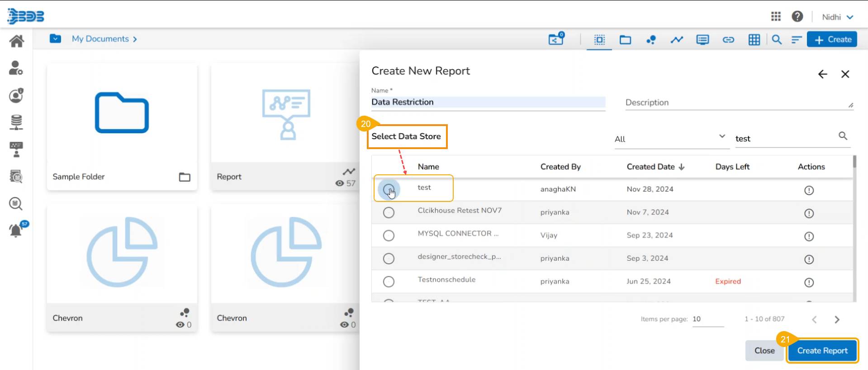Viewport: 868px width, 370px height.
Task: Open the Nidhi user menu
Action: (x=837, y=17)
